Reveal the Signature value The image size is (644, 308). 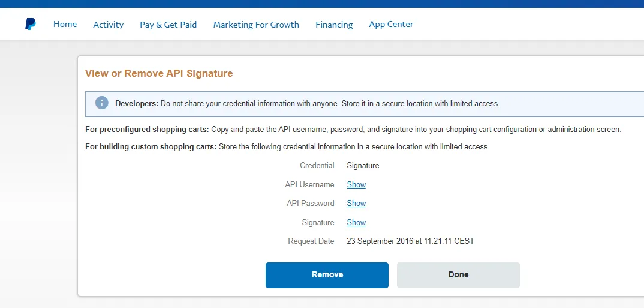click(356, 223)
